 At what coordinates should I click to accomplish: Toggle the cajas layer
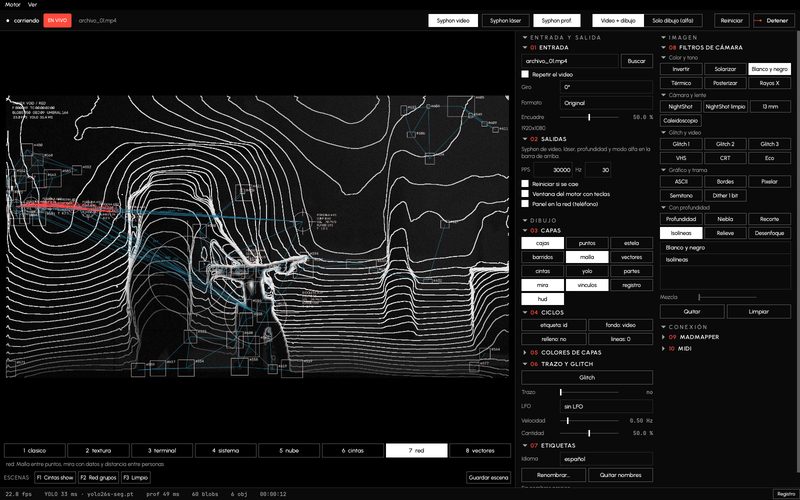coord(542,243)
